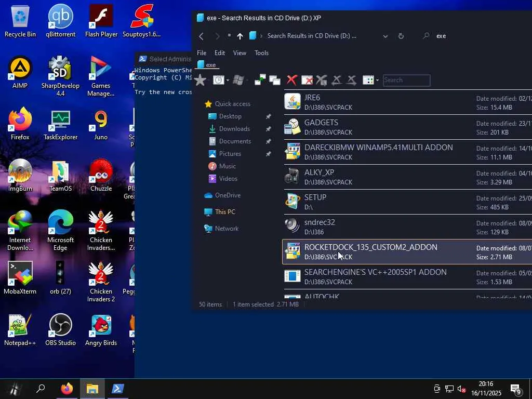
Task: Open the View menu in Explorer
Action: click(240, 53)
